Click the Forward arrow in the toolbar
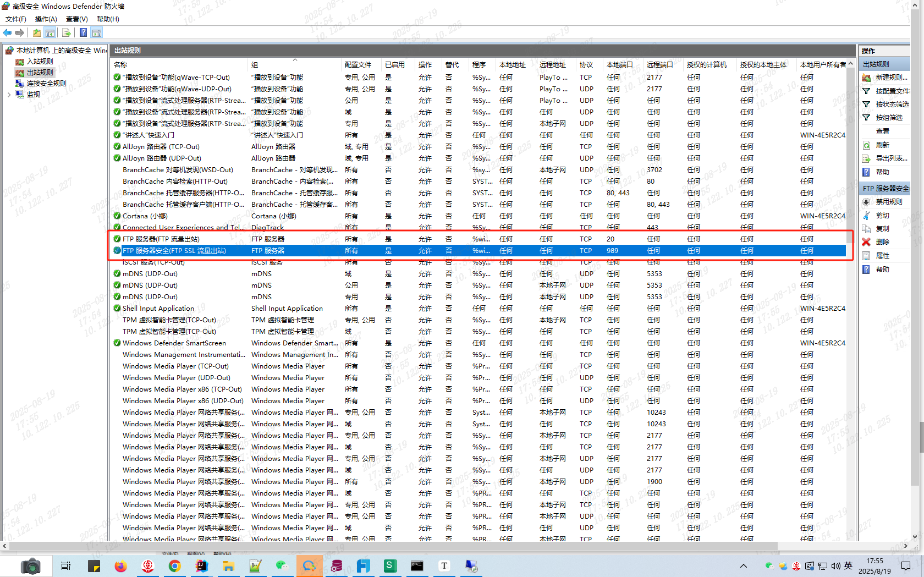Screen dimensions: 924x577 pyautogui.click(x=20, y=33)
